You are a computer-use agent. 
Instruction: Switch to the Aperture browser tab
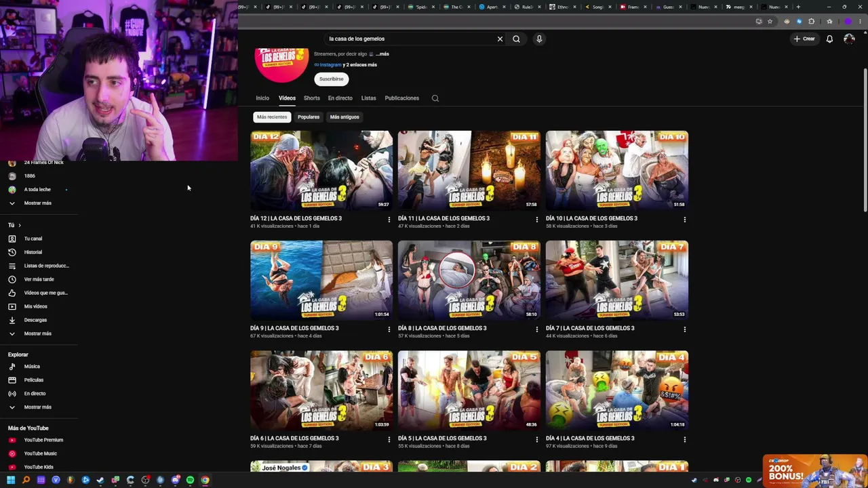pyautogui.click(x=492, y=7)
